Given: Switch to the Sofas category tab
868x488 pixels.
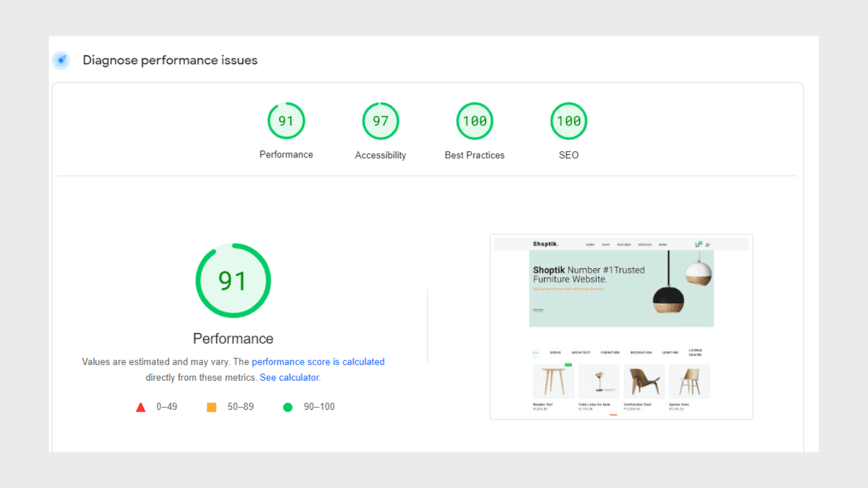Looking at the screenshot, I should (x=555, y=353).
